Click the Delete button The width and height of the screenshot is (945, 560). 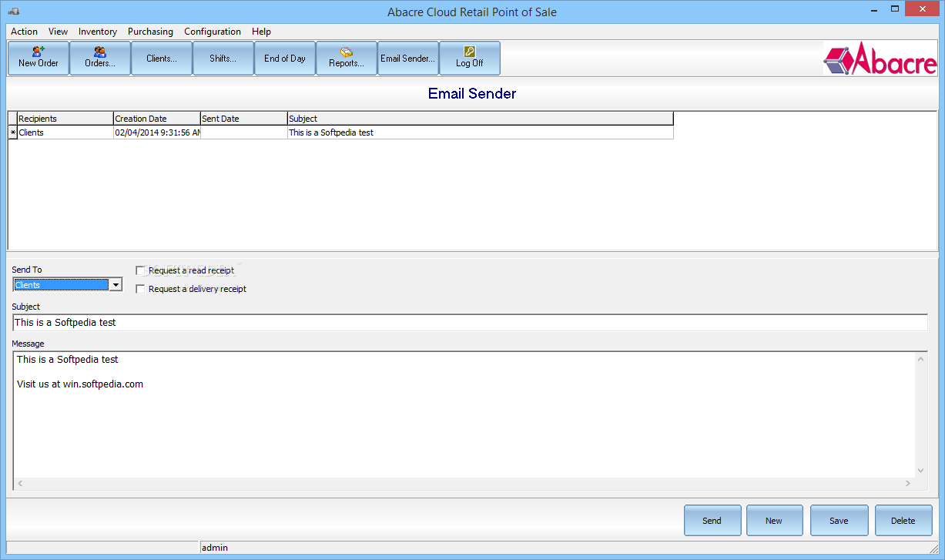click(903, 521)
